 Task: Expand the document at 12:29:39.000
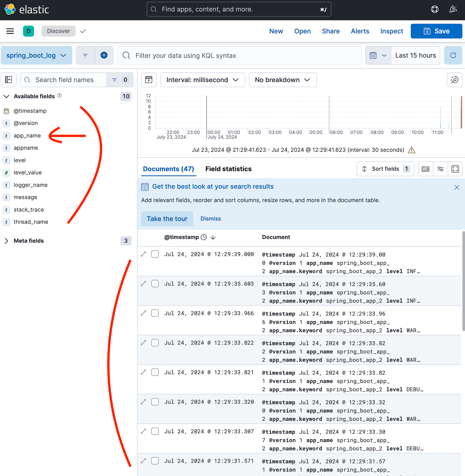coord(144,254)
